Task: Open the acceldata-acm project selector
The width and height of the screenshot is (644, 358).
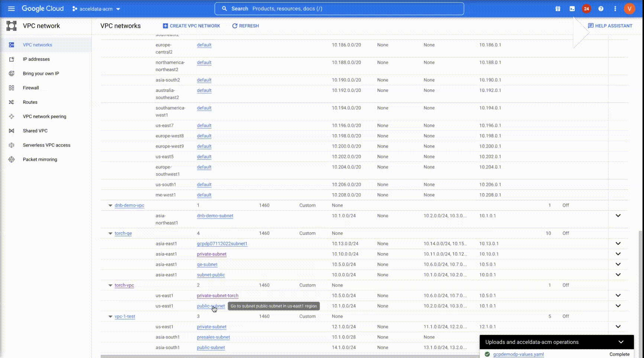Action: [96, 9]
